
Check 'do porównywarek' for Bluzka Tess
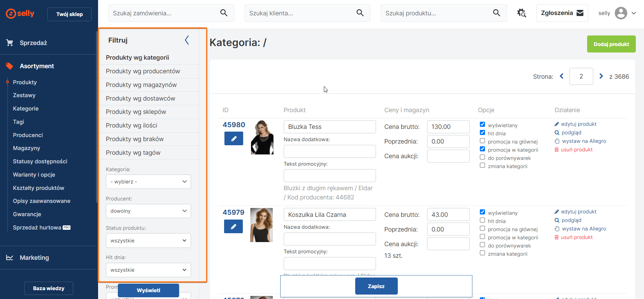(x=482, y=157)
